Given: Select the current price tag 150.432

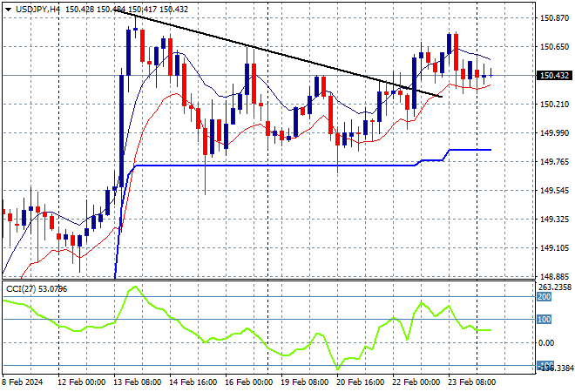Looking at the screenshot, I should [x=554, y=76].
